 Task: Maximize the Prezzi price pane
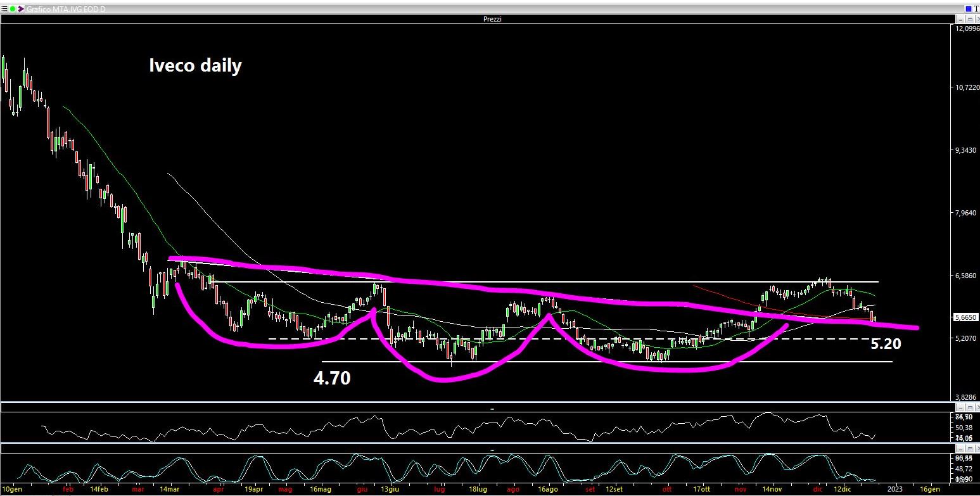click(x=970, y=19)
